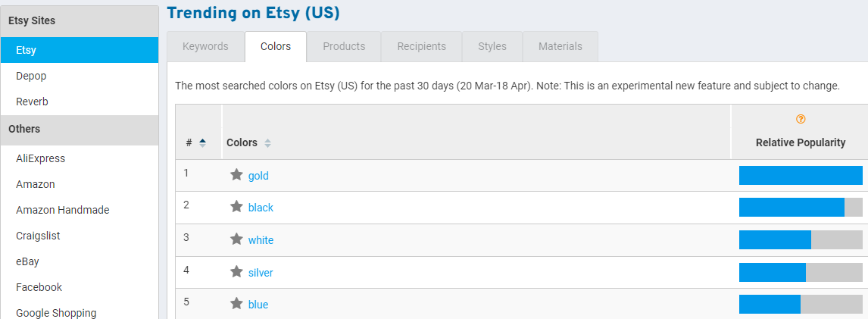Open the Products tab
Screen dimensions: 868x319
[x=344, y=46]
